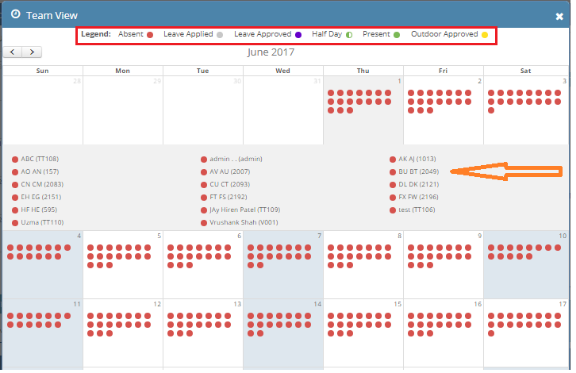Select employee FT FS (2192)
This screenshot has width=576, height=373.
[x=228, y=197]
